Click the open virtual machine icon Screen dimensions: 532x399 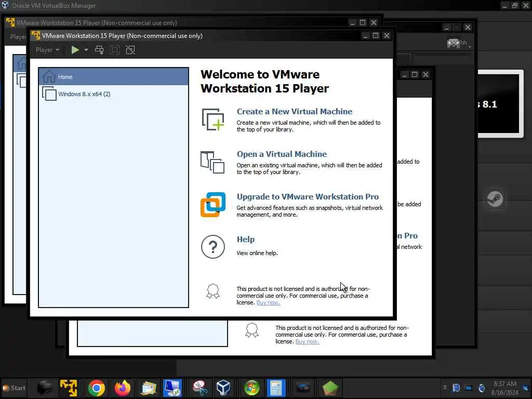(x=212, y=162)
